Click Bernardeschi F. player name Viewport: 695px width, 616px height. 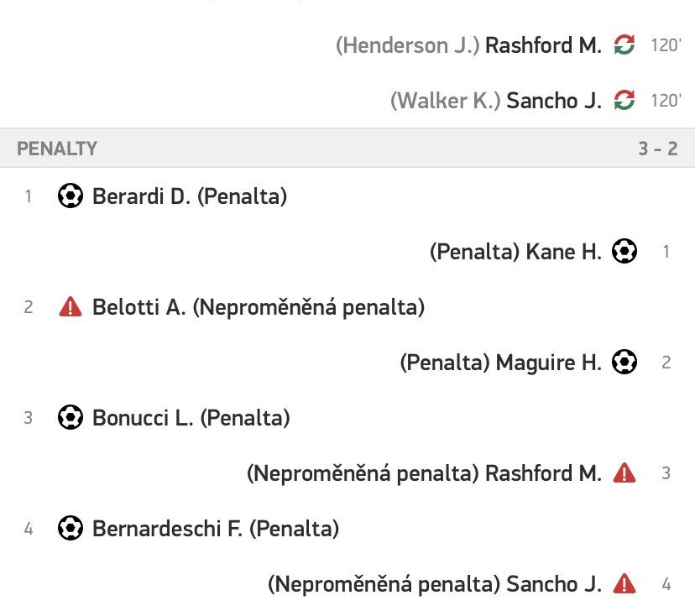coord(167,529)
